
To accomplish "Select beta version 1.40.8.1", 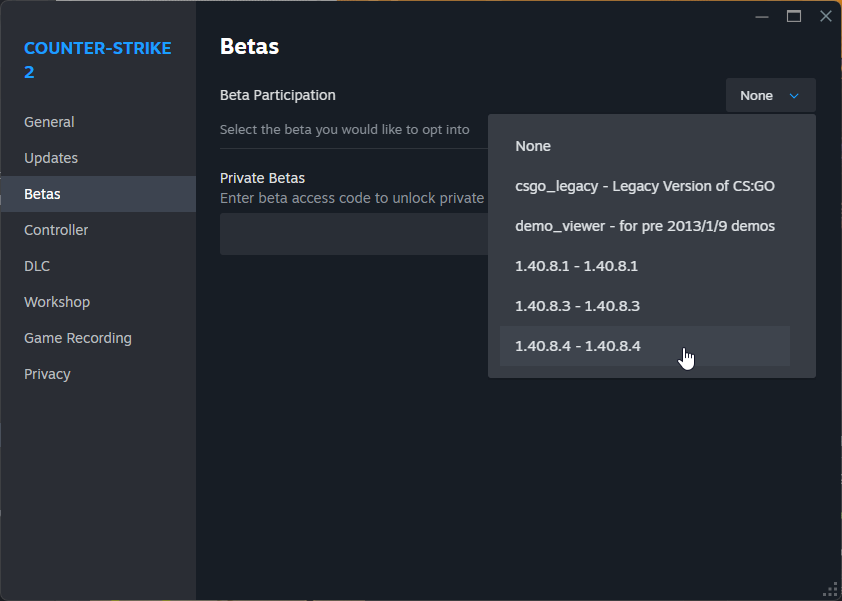I will coord(576,266).
